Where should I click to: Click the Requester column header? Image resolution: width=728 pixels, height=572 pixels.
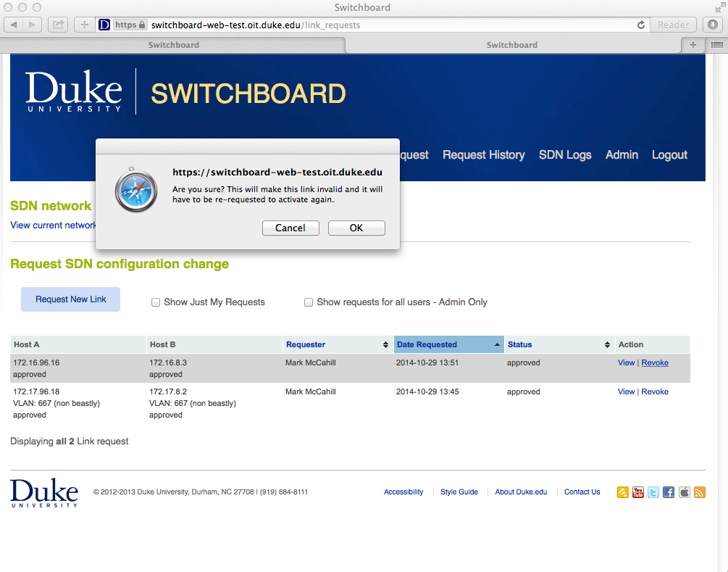click(x=338, y=344)
